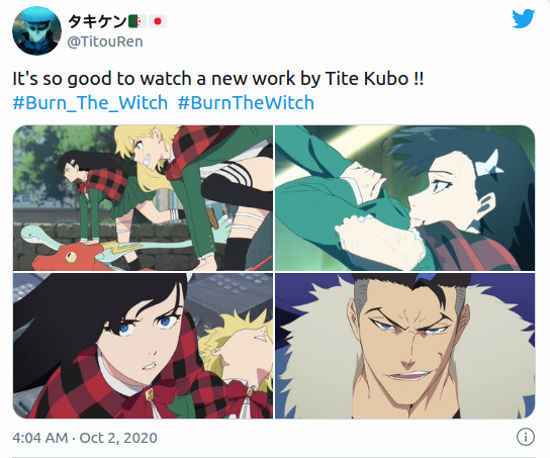View image of two witches on dragon
550x458 pixels.
[x=143, y=198]
